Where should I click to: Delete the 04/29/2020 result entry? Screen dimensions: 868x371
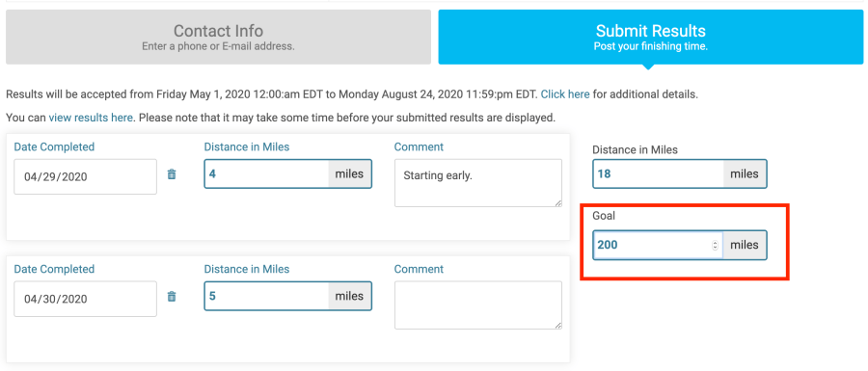pos(172,174)
